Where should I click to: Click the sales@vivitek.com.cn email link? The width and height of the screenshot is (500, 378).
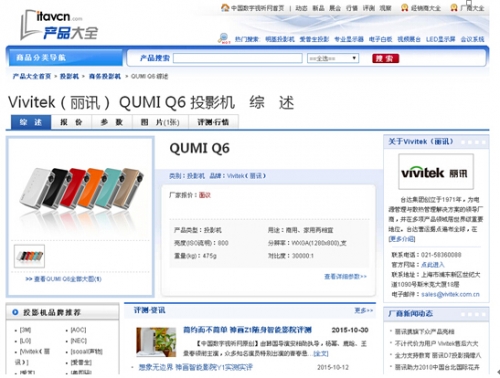pyautogui.click(x=450, y=294)
